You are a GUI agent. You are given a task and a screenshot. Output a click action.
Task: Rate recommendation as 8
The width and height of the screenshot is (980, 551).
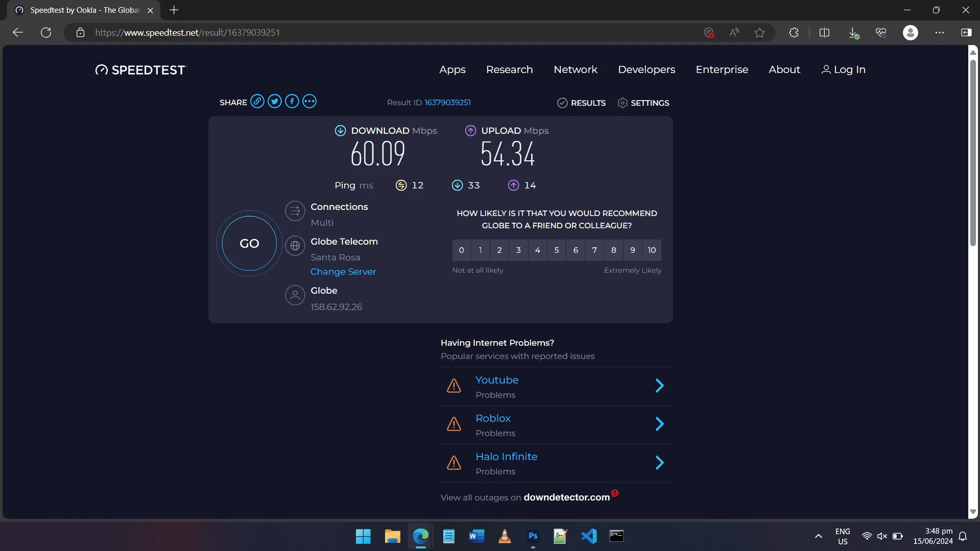click(614, 250)
